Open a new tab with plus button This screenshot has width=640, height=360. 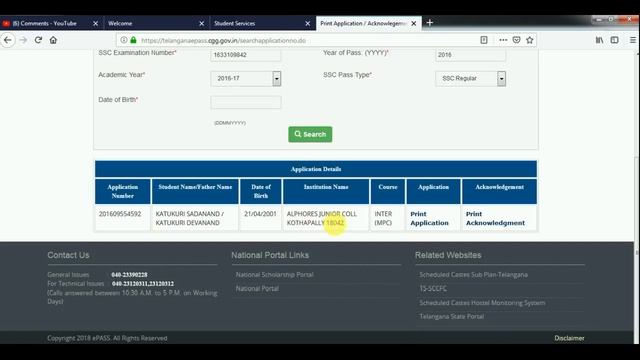point(429,23)
